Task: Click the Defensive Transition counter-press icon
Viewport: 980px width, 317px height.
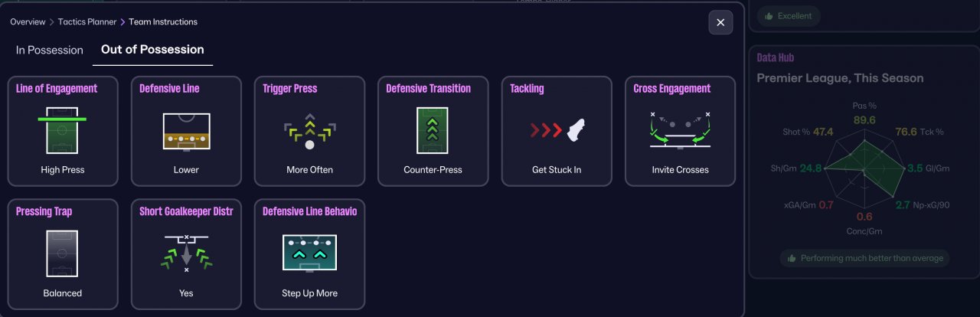Action: coord(433,130)
